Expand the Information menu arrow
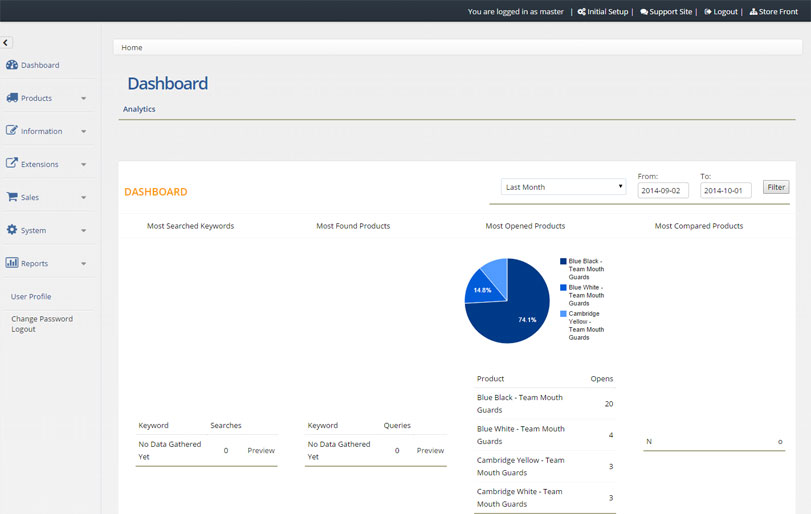 [83, 131]
